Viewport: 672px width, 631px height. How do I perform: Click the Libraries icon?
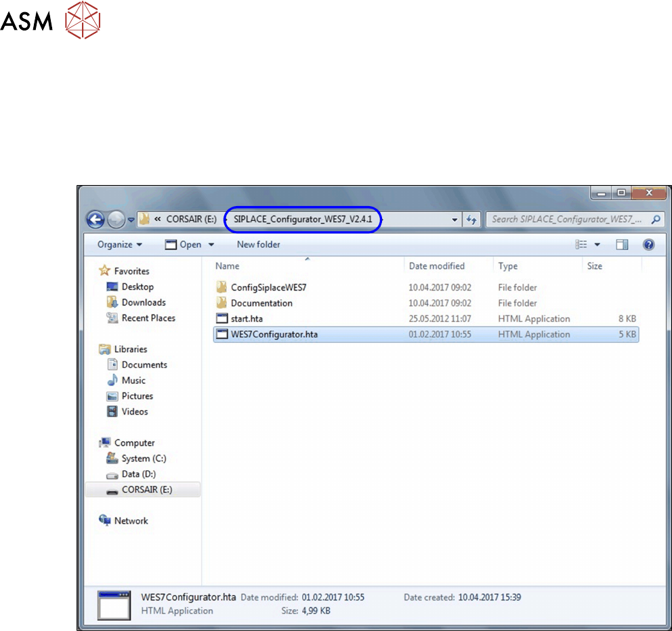click(104, 349)
